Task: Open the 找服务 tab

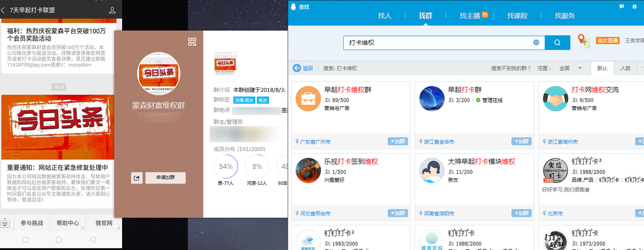Action: click(x=565, y=16)
